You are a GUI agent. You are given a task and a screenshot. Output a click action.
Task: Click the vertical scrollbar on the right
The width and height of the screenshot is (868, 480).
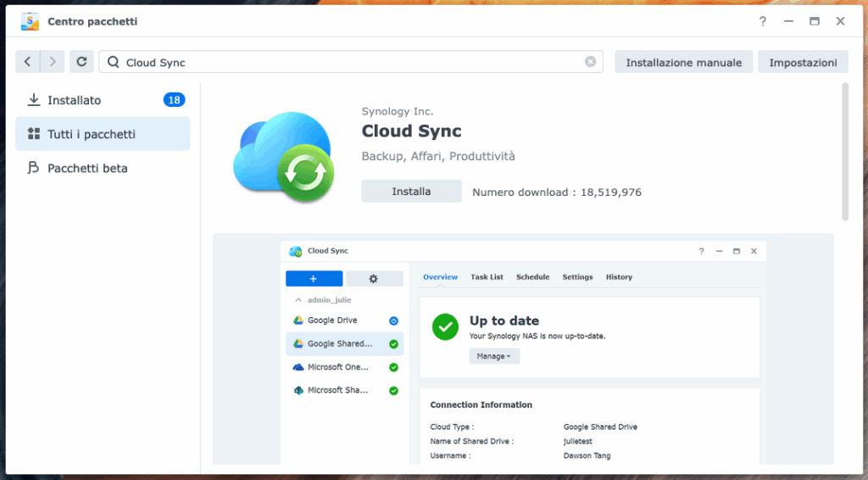click(x=844, y=153)
